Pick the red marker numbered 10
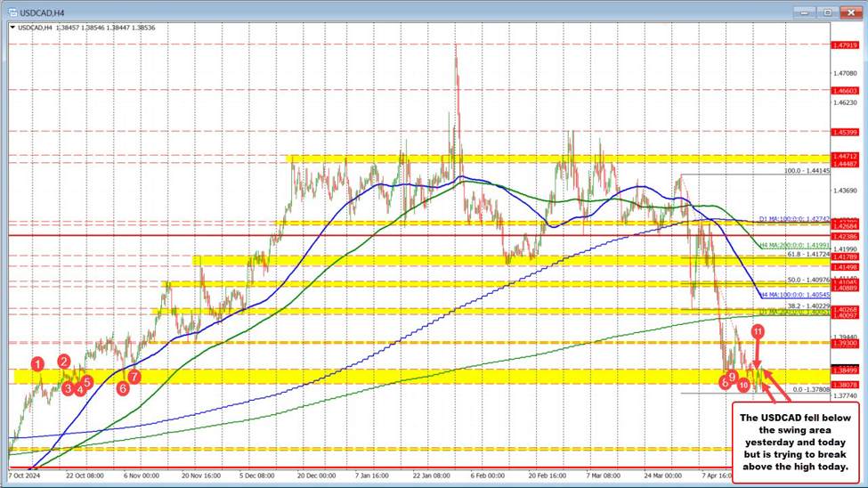This screenshot has height=488, width=868. pyautogui.click(x=743, y=386)
